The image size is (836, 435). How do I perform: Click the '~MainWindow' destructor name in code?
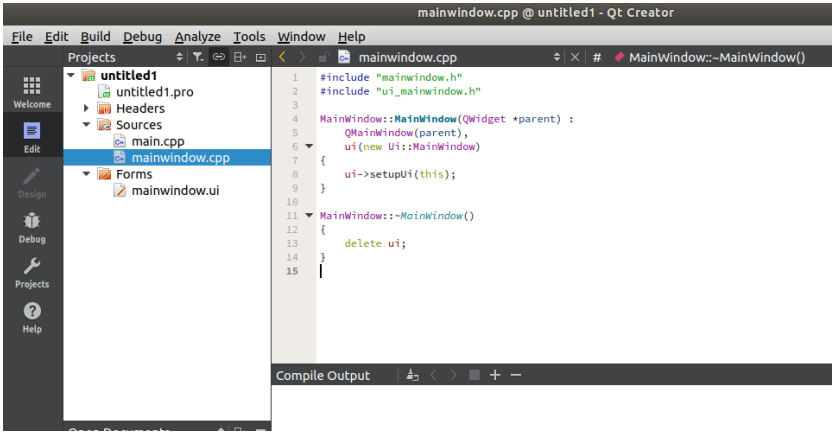click(429, 215)
